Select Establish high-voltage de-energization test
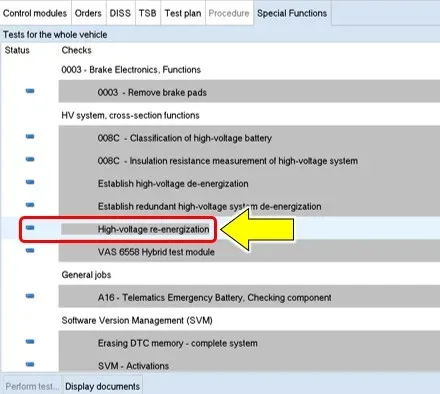The height and width of the screenshot is (394, 440). click(249, 183)
